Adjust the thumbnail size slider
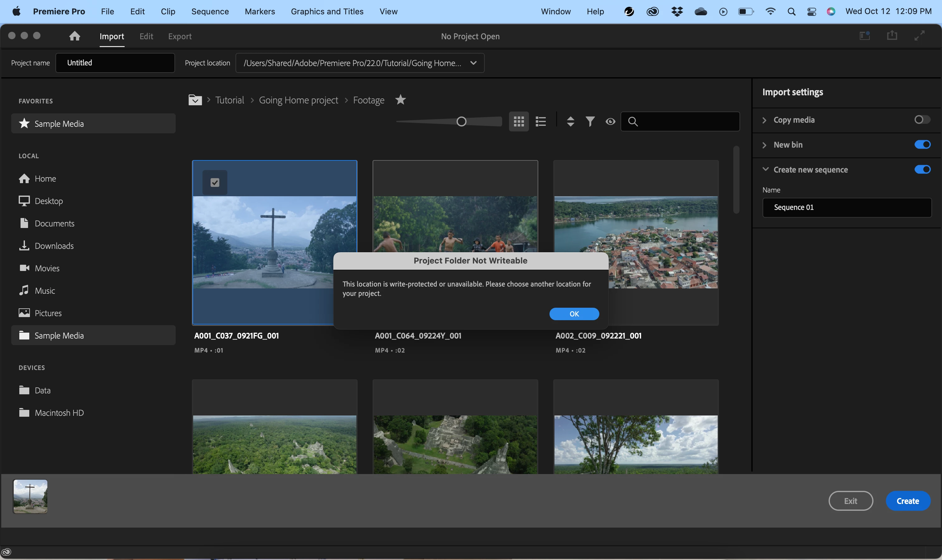This screenshot has height=560, width=942. pyautogui.click(x=461, y=121)
